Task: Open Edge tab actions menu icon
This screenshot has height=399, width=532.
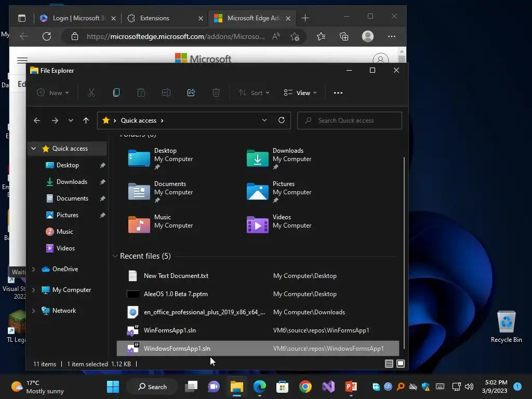Action: [22, 18]
